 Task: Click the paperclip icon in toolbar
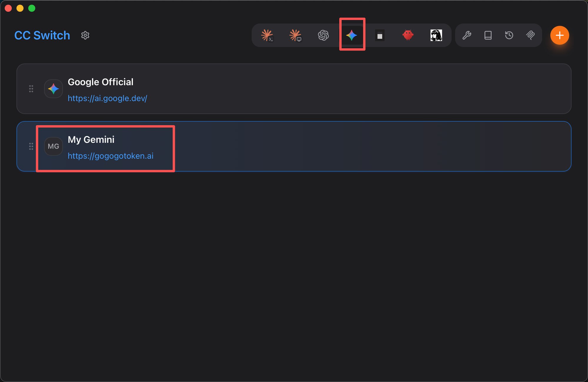tap(530, 36)
